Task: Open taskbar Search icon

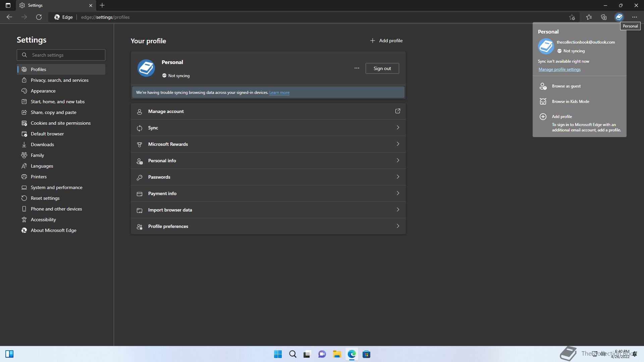Action: click(x=292, y=354)
